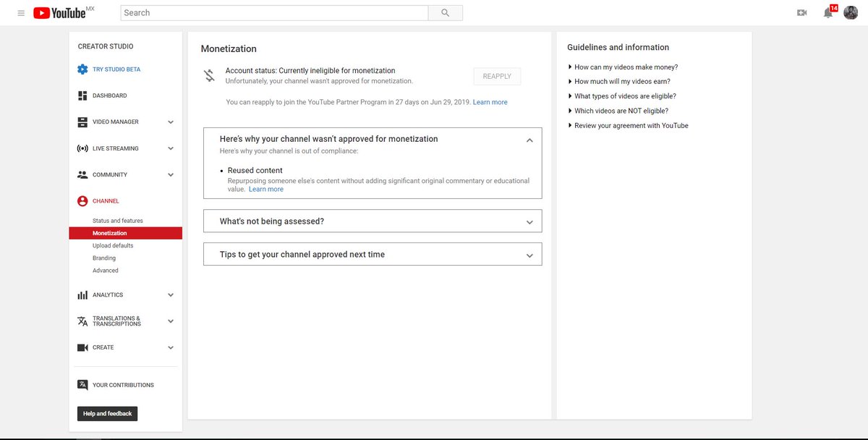Screen dimensions: 868x440
Task: Click the account status text
Action: [310, 71]
